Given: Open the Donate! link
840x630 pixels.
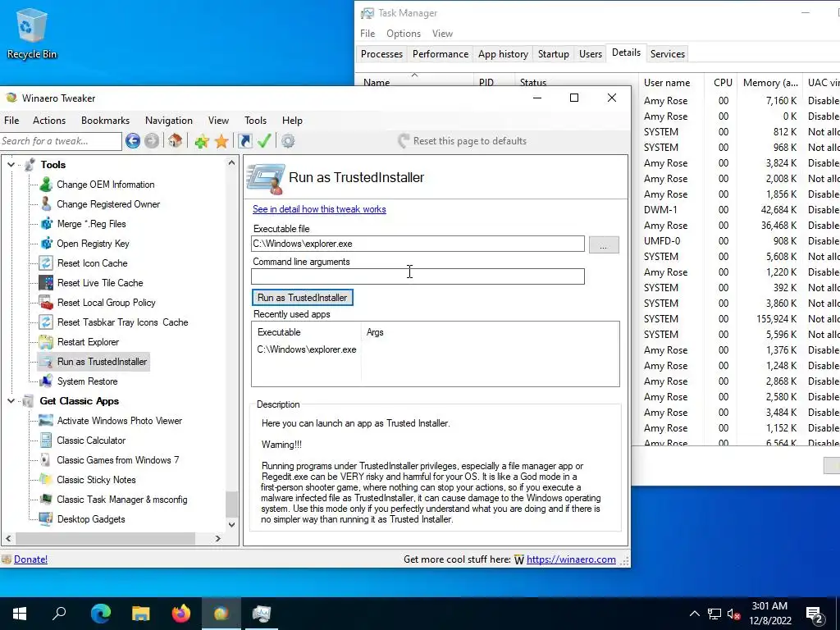Looking at the screenshot, I should click(30, 559).
